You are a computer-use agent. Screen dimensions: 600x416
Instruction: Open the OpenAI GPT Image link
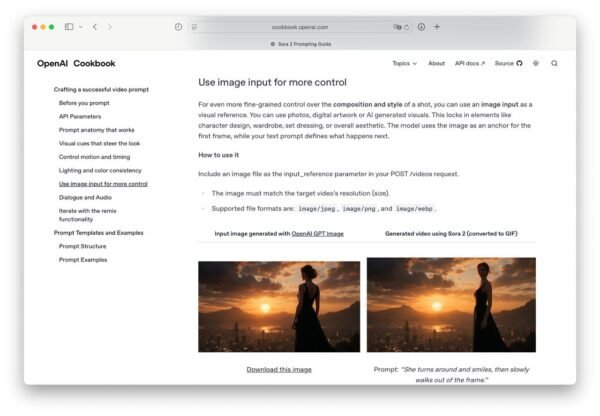click(x=317, y=234)
